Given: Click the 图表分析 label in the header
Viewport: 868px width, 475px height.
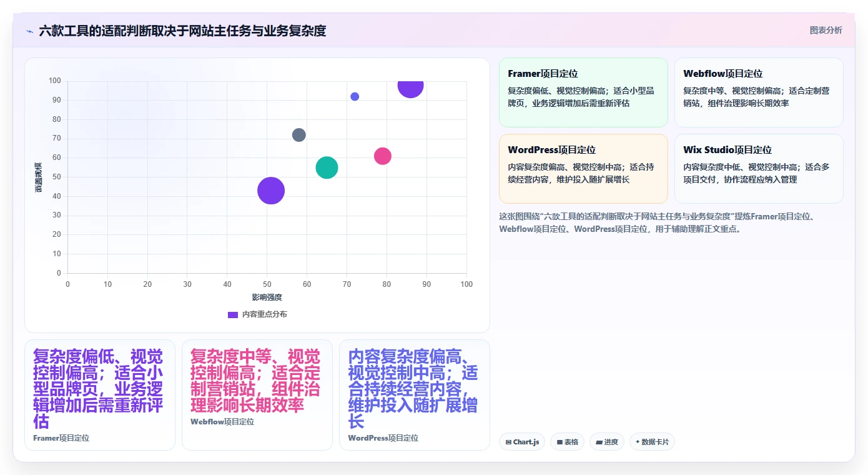Looking at the screenshot, I should click(x=826, y=30).
